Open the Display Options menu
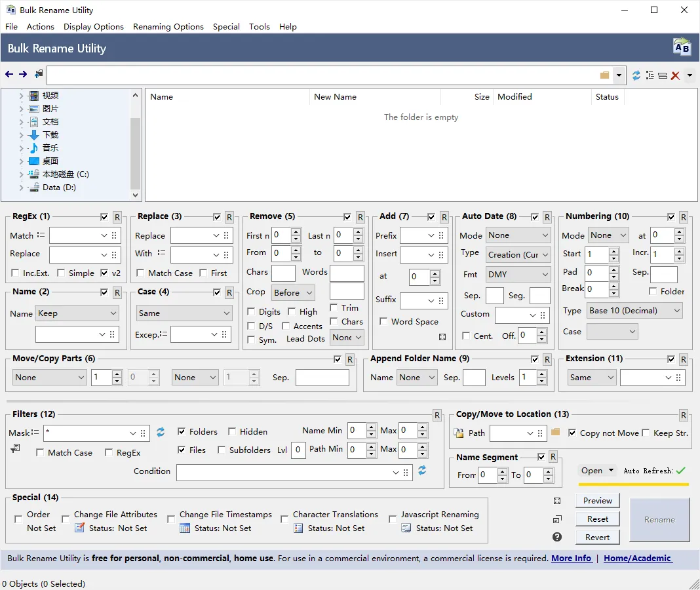Viewport: 700px width, 590px height. point(93,26)
